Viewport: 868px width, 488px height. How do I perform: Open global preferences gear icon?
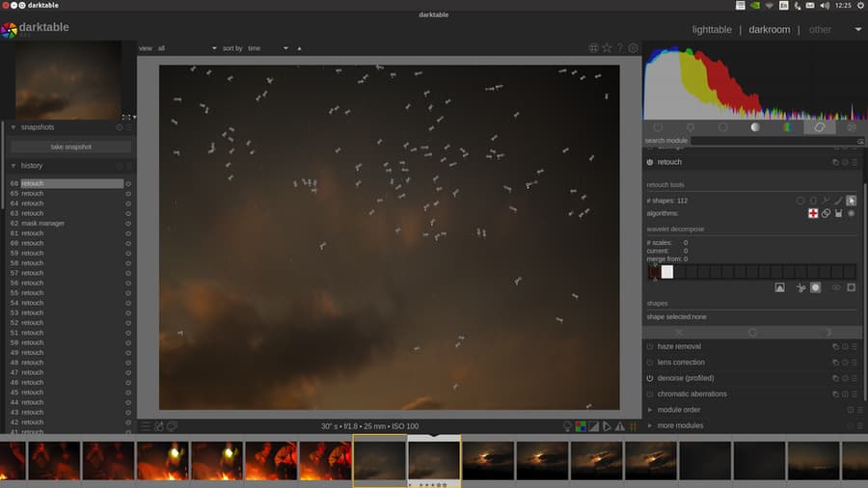[634, 48]
